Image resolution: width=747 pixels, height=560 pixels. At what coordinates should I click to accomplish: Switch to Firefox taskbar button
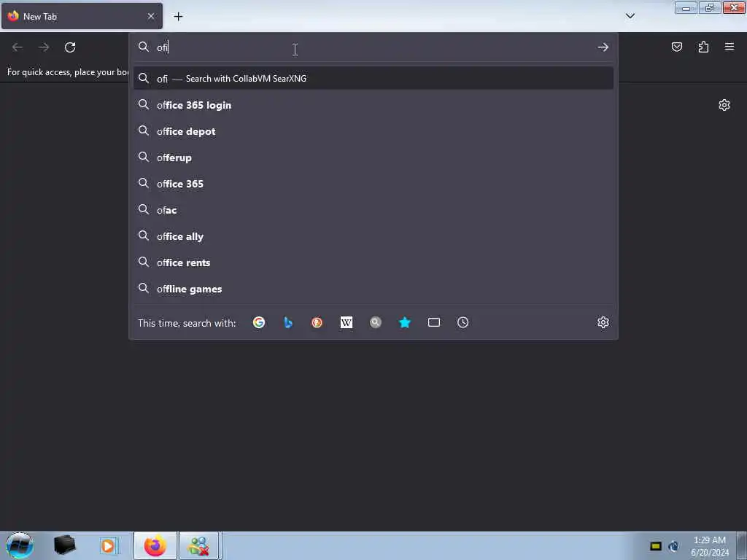(x=155, y=545)
